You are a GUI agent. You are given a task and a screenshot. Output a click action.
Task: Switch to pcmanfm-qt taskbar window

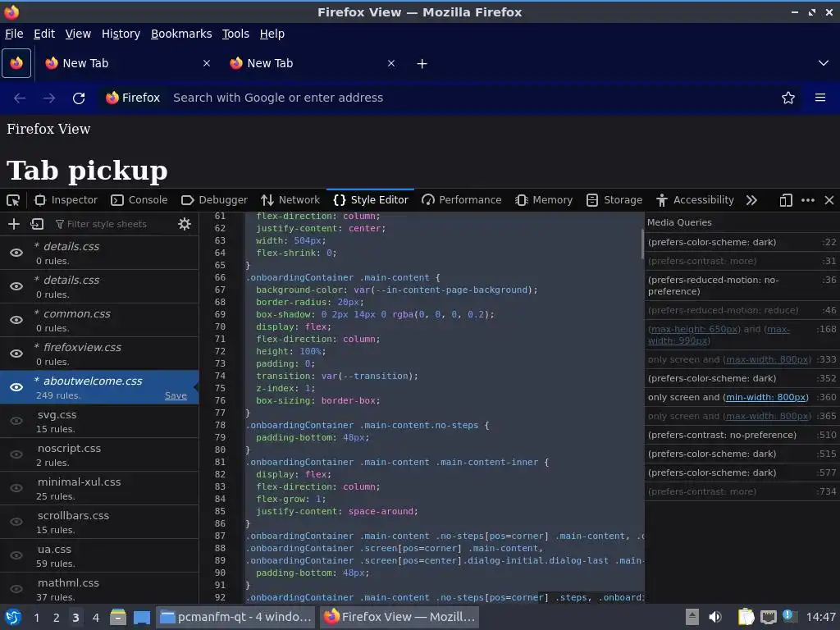pos(236,617)
